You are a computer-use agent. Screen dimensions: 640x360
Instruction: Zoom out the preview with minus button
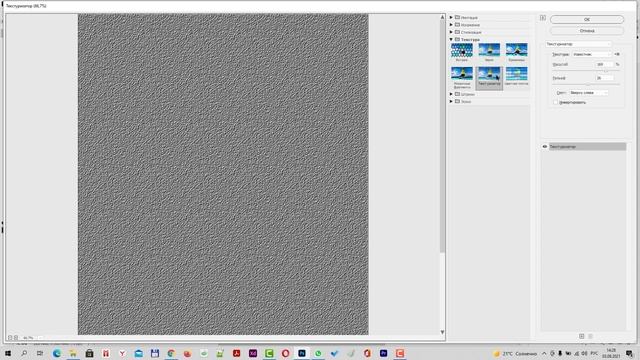[10, 338]
